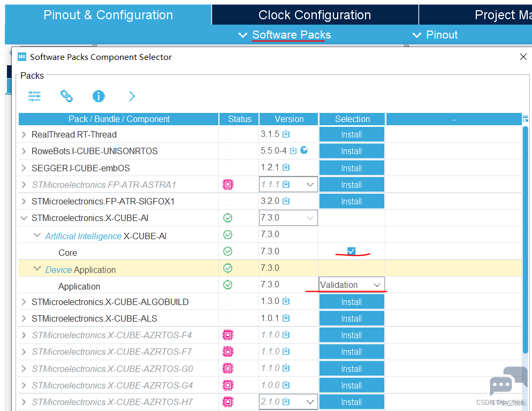The image size is (532, 411).
Task: Install the SEGGER.I-CUBE-embOS pack
Action: 352,168
